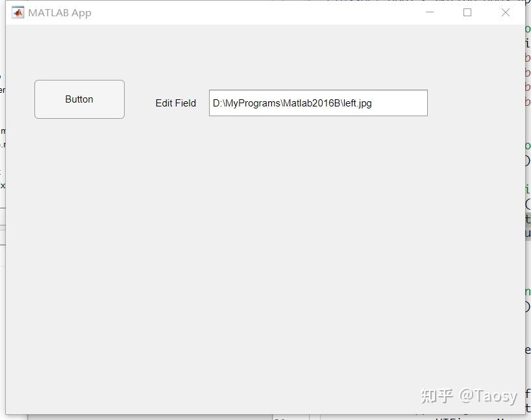This screenshot has width=531, height=420.
Task: Click the blank canvas area of the app
Action: (x=260, y=260)
